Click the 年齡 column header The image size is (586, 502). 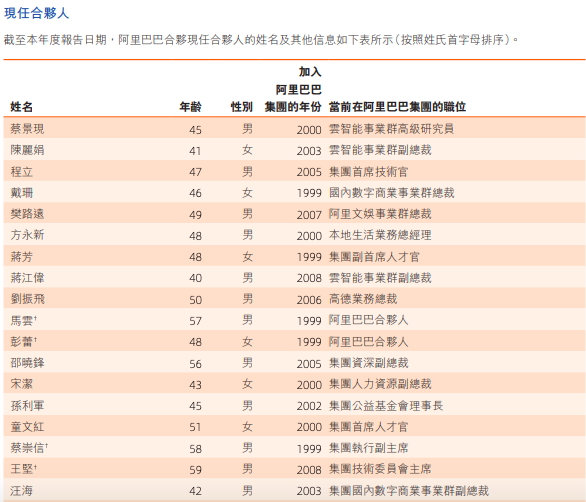click(x=190, y=107)
